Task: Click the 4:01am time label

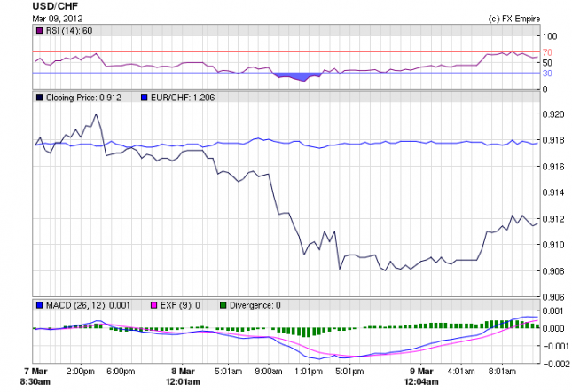Action: (x=461, y=372)
